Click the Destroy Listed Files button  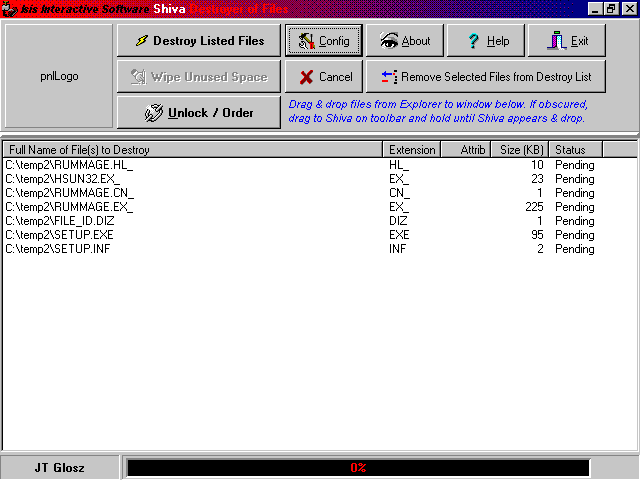[x=198, y=41]
